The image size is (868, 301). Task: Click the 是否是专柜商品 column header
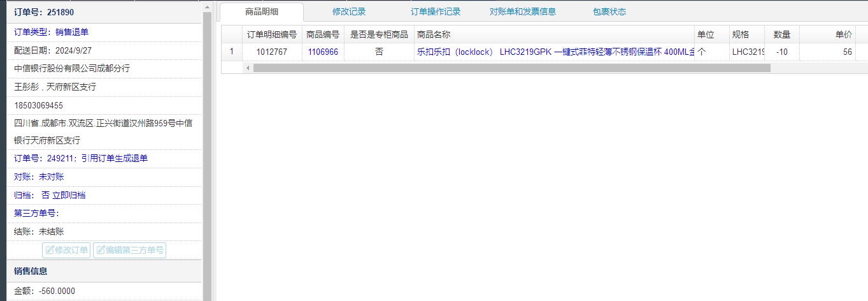(x=379, y=34)
